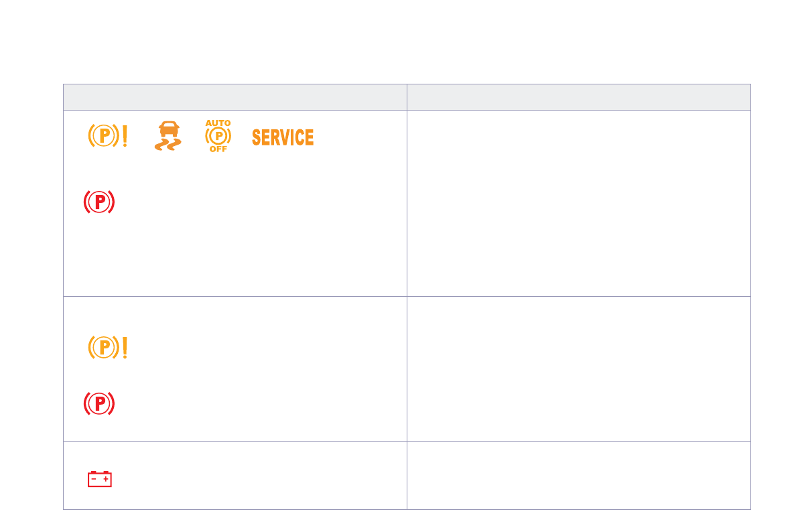Viewport: 798px width, 532px height.
Task: Click the empty right cell in the second row
Action: 578,369
